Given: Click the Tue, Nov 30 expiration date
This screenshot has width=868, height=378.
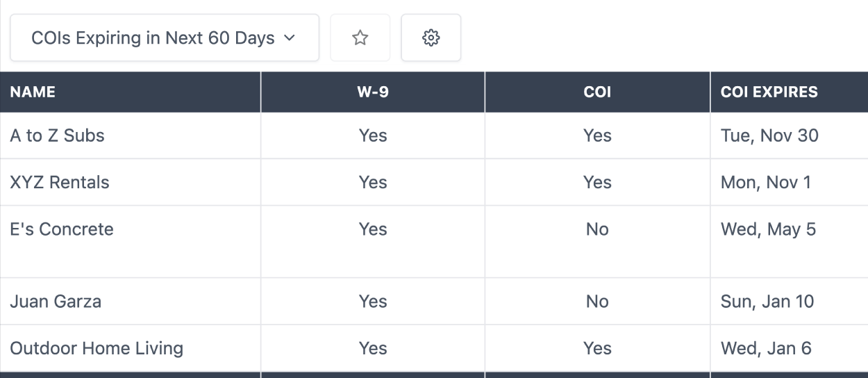Looking at the screenshot, I should click(x=769, y=135).
